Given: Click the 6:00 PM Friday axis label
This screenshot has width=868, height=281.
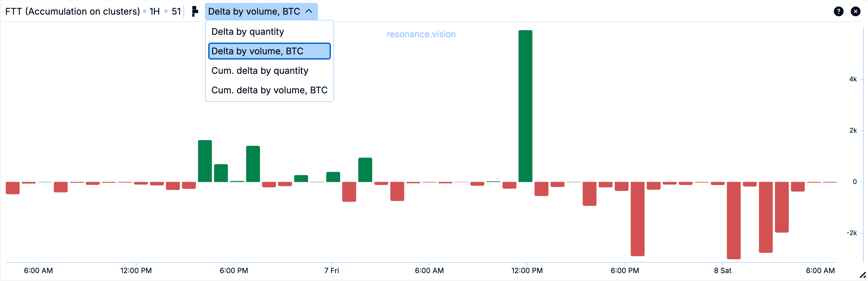Looking at the screenshot, I should pyautogui.click(x=624, y=271).
